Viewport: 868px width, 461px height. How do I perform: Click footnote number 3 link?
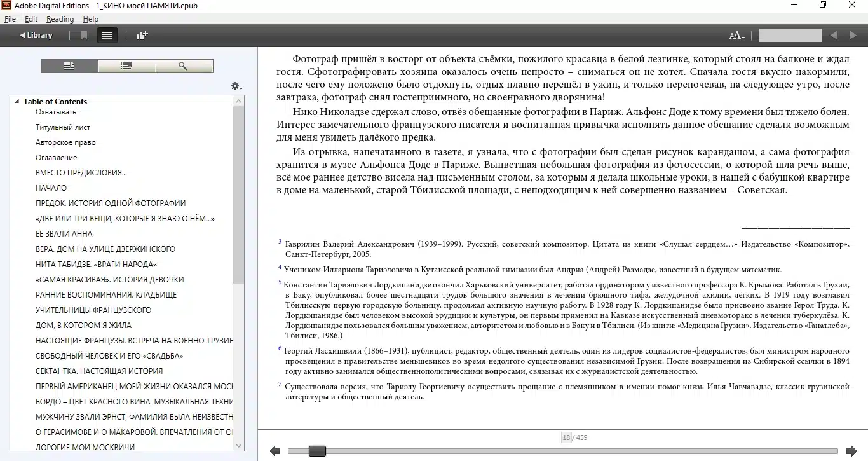tap(280, 242)
